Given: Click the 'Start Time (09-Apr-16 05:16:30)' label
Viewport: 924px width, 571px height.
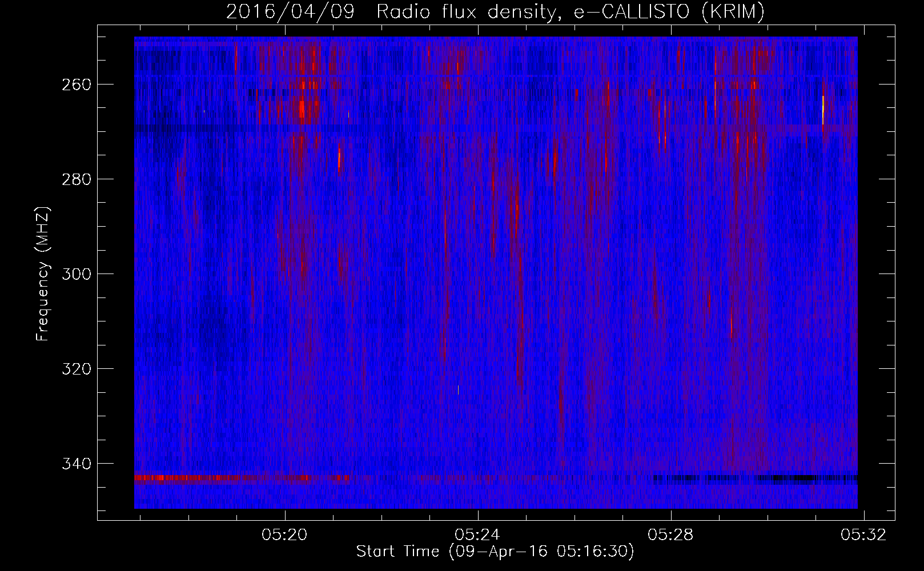Looking at the screenshot, I should (495, 552).
